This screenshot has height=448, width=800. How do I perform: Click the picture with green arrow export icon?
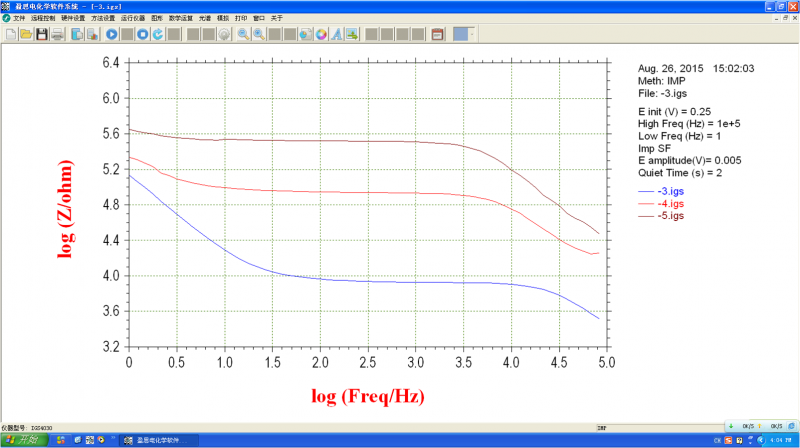tap(352, 34)
